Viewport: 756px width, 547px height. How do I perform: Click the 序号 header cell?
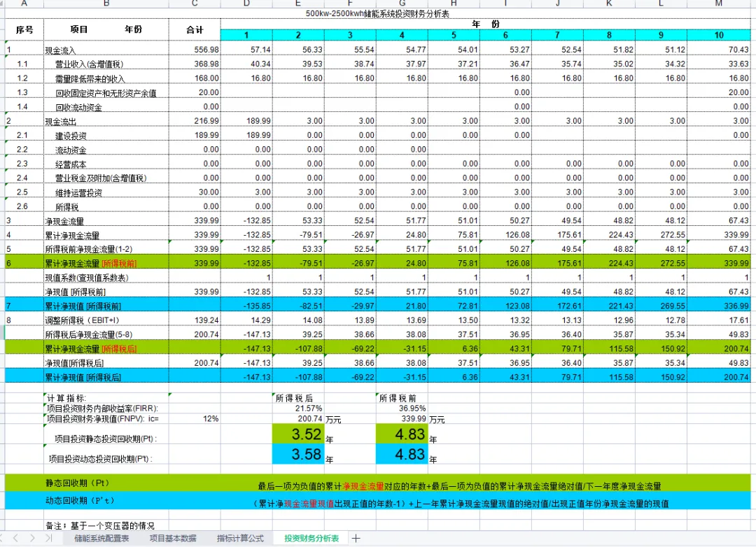24,29
